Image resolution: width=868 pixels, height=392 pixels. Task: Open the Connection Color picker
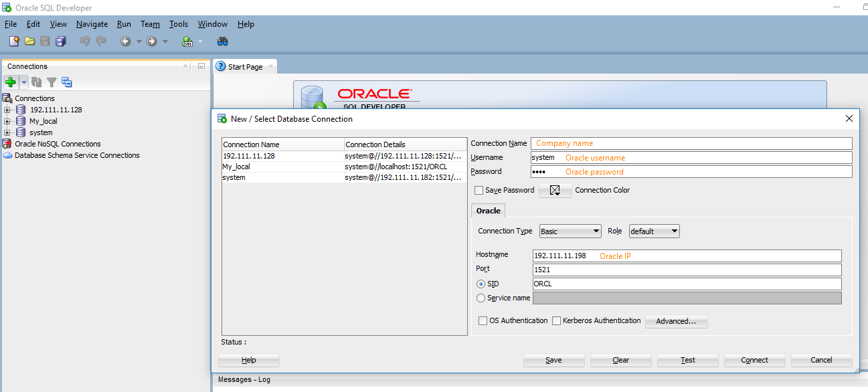coord(555,191)
